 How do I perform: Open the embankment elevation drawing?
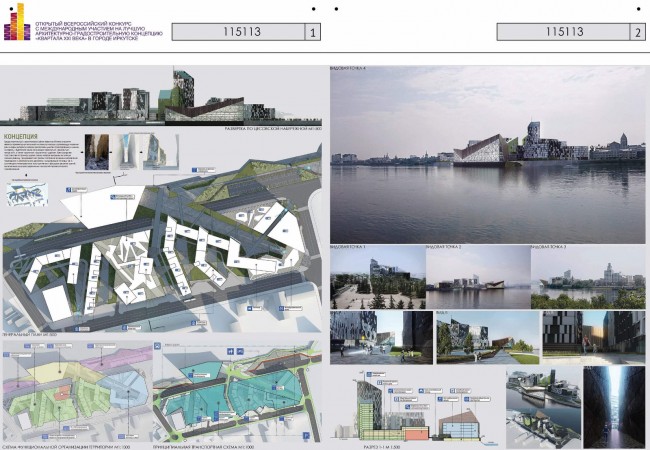[x=161, y=97]
